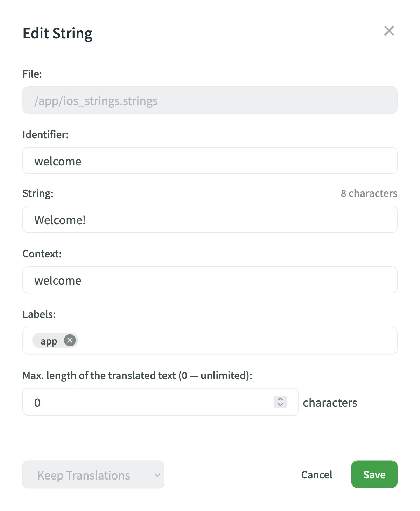Close the Edit String dialog
Image resolution: width=420 pixels, height=511 pixels.
point(389,31)
